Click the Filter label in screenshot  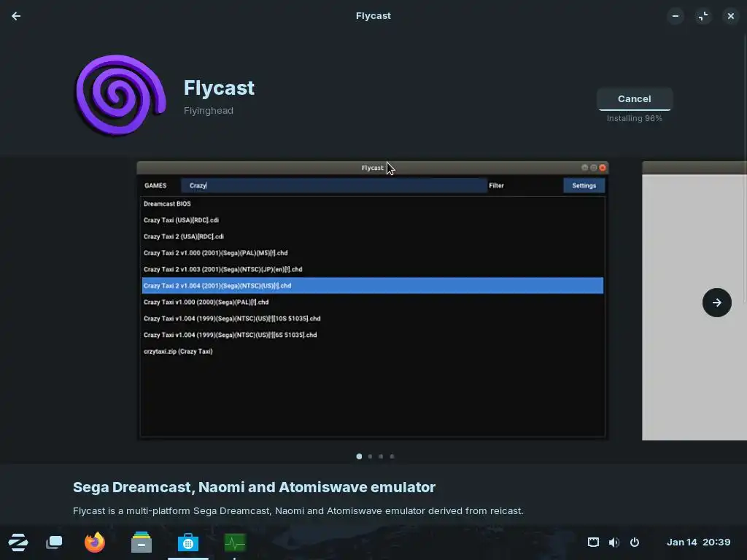click(496, 186)
